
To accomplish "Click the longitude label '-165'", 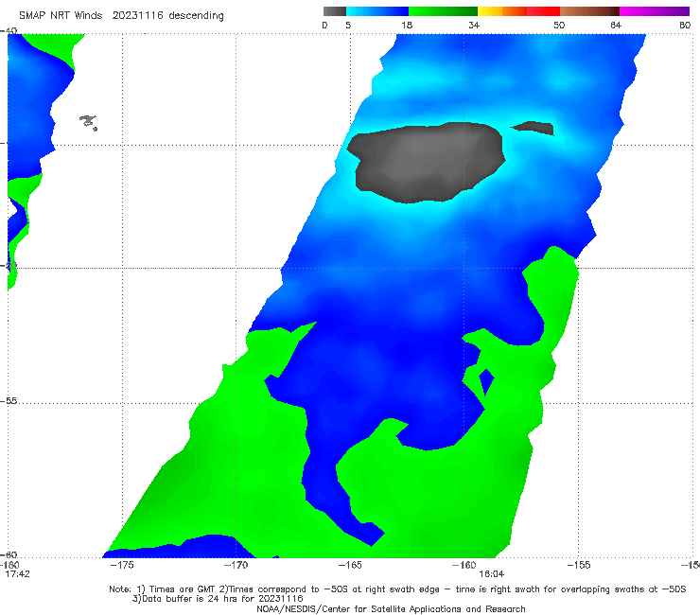I will click(350, 565).
